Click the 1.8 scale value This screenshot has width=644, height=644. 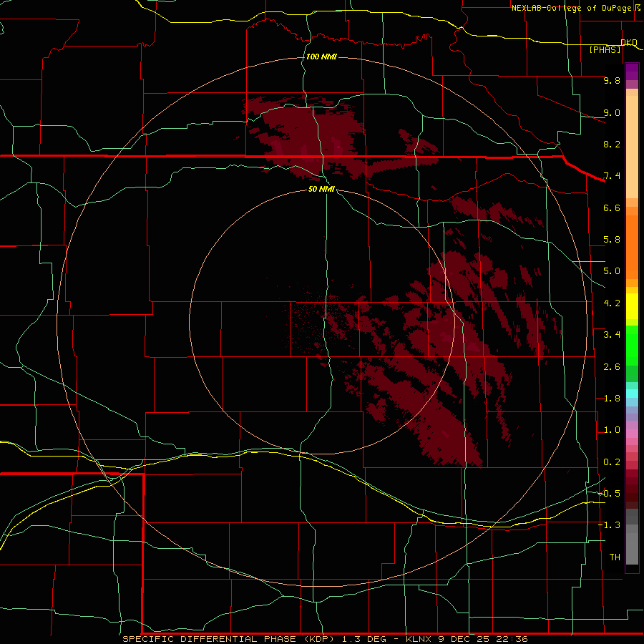612,399
